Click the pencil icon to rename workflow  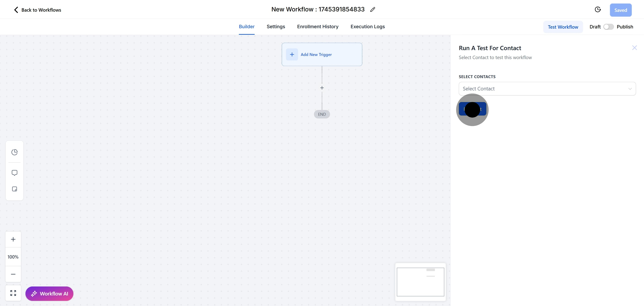coord(373,9)
